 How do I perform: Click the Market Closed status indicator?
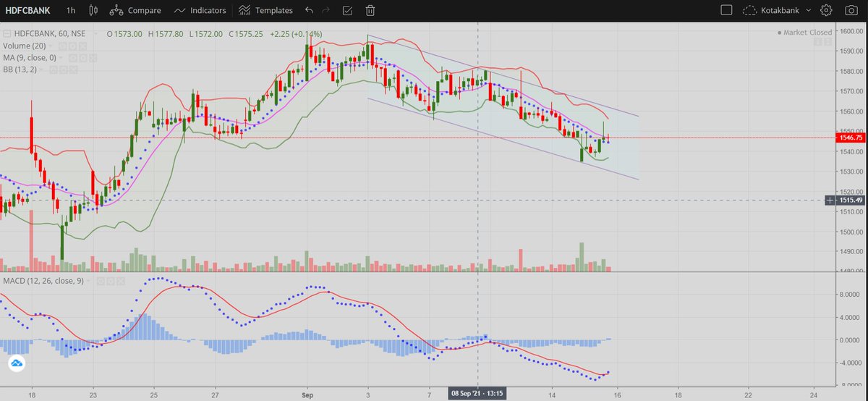(x=805, y=33)
